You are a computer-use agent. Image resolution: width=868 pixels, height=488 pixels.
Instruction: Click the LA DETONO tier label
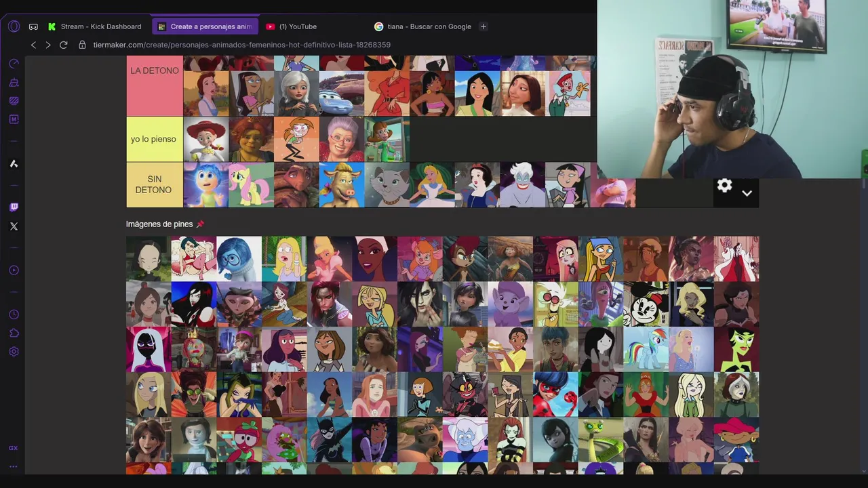click(x=155, y=85)
